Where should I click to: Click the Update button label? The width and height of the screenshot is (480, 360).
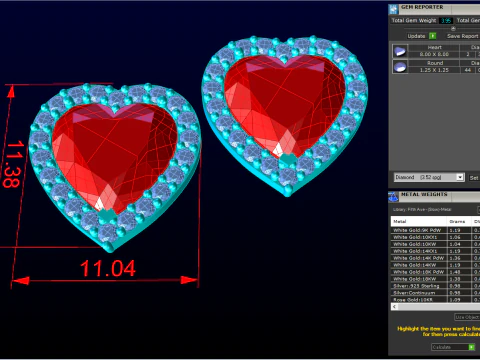[x=416, y=36]
